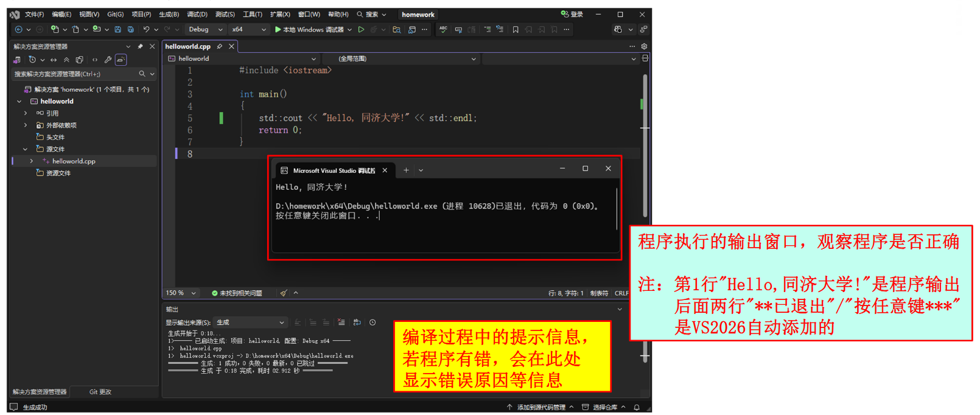This screenshot has height=415, width=980.
Task: Select 外部依赖项 in tree
Action: pos(61,125)
